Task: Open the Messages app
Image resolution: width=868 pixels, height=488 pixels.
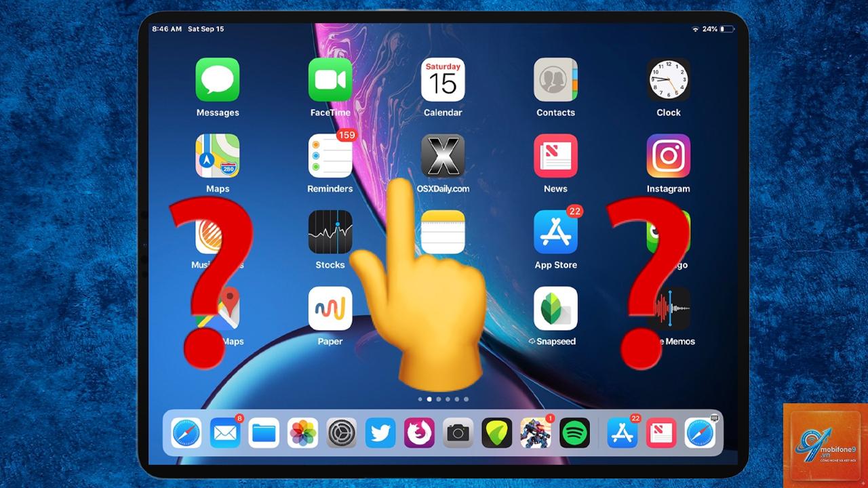Action: (218, 79)
